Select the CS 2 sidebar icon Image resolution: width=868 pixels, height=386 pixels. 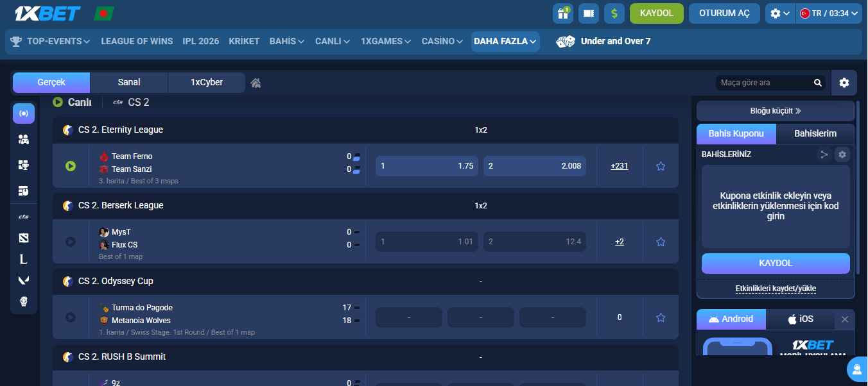24,217
